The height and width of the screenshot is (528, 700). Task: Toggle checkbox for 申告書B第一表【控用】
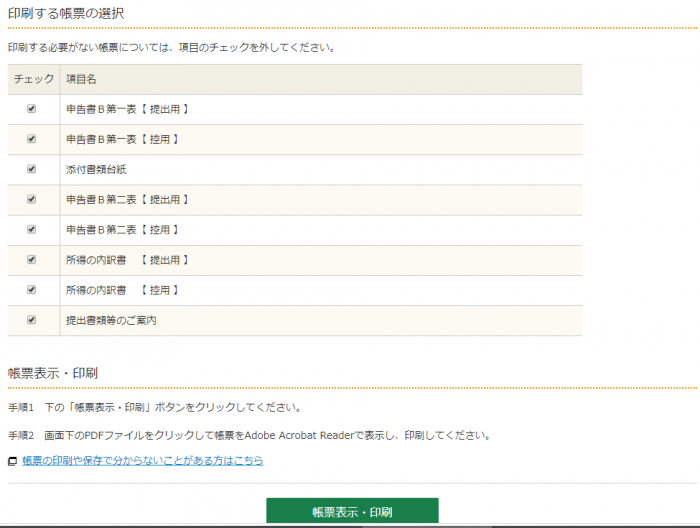[x=31, y=139]
